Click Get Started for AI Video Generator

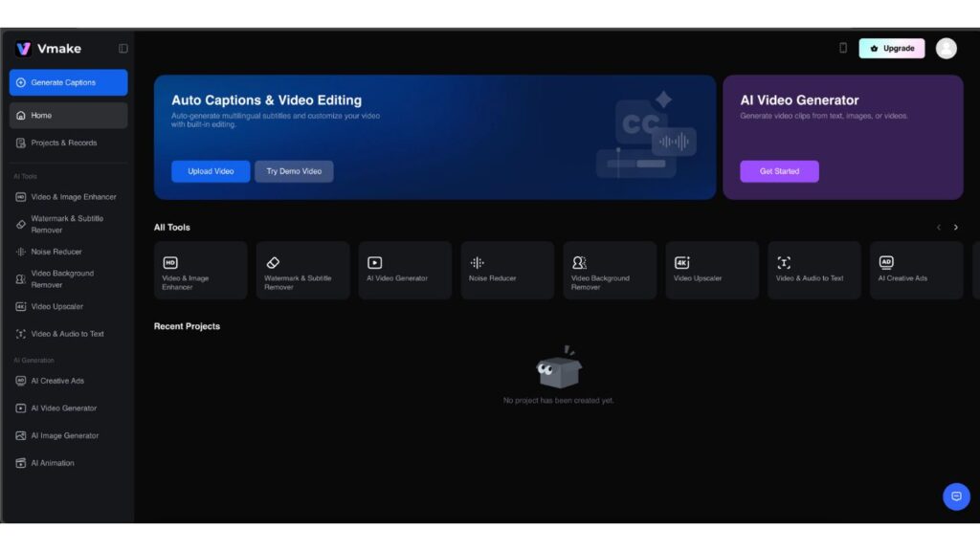click(779, 171)
